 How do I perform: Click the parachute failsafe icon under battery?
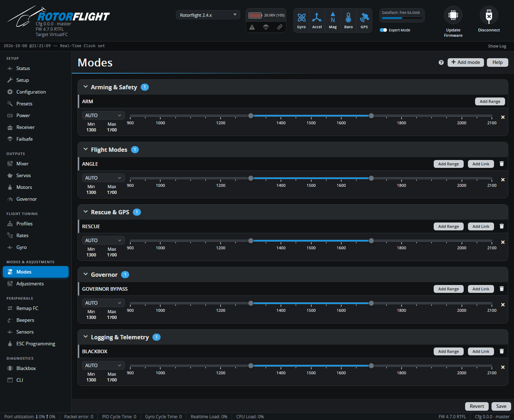(266, 27)
